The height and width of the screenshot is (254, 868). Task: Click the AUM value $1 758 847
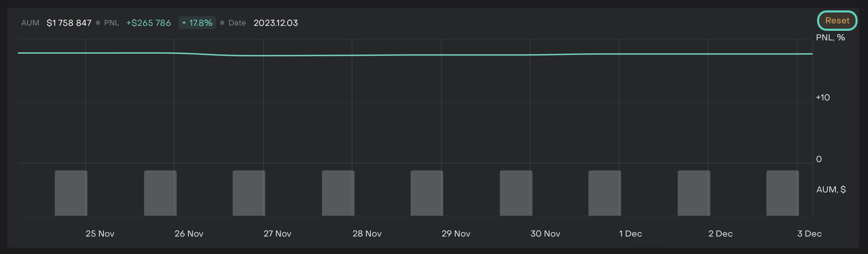(x=69, y=23)
